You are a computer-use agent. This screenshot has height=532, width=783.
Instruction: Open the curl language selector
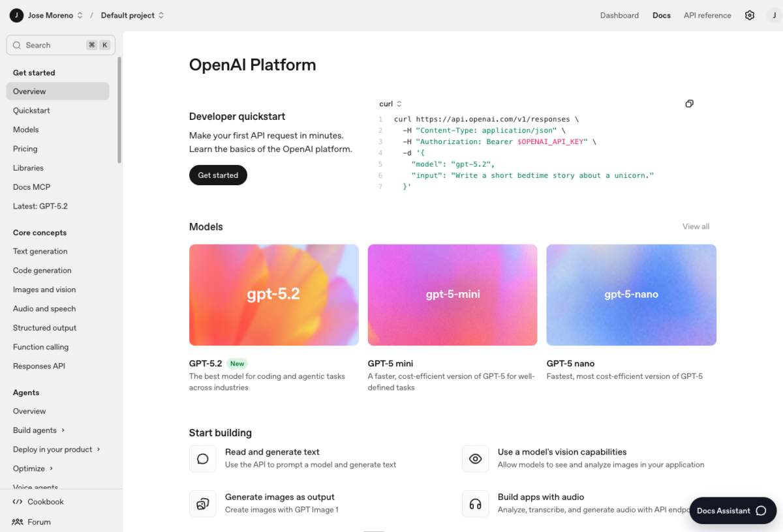coord(390,103)
